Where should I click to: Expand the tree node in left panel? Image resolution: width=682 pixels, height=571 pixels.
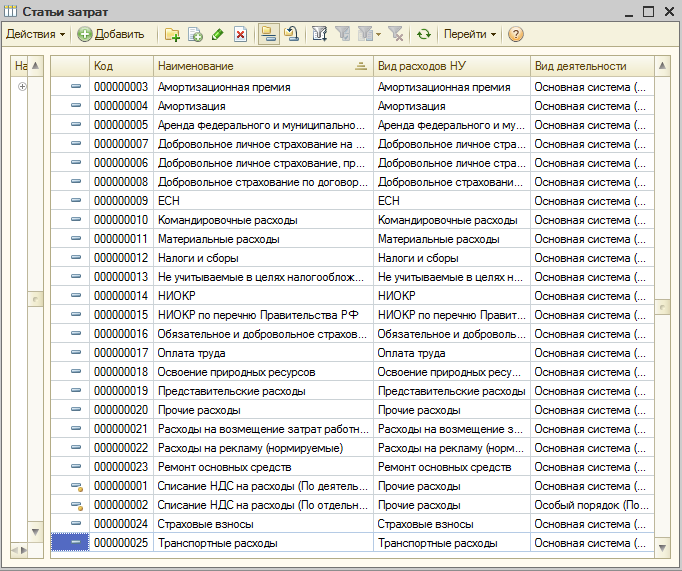tap(22, 87)
